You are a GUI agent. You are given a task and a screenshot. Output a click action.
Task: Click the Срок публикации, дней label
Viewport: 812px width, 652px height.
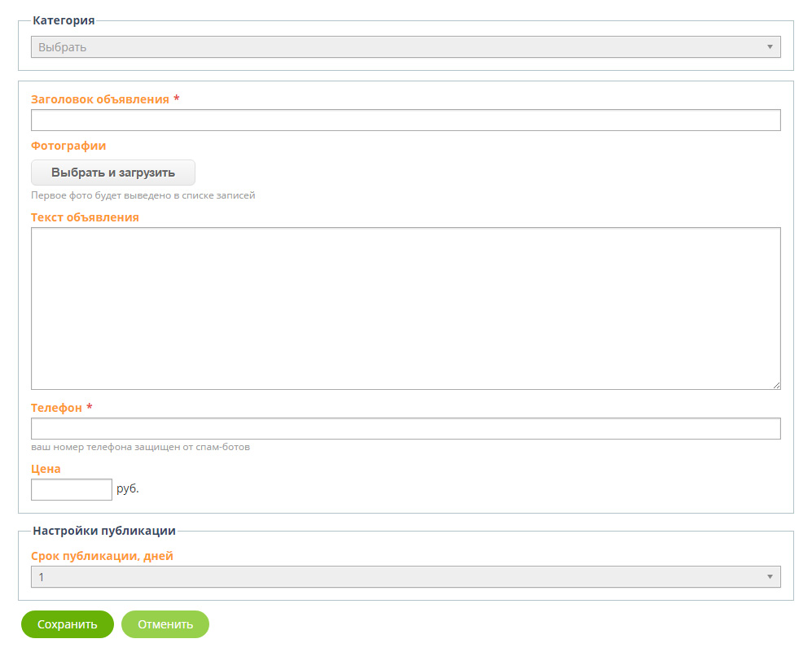102,556
